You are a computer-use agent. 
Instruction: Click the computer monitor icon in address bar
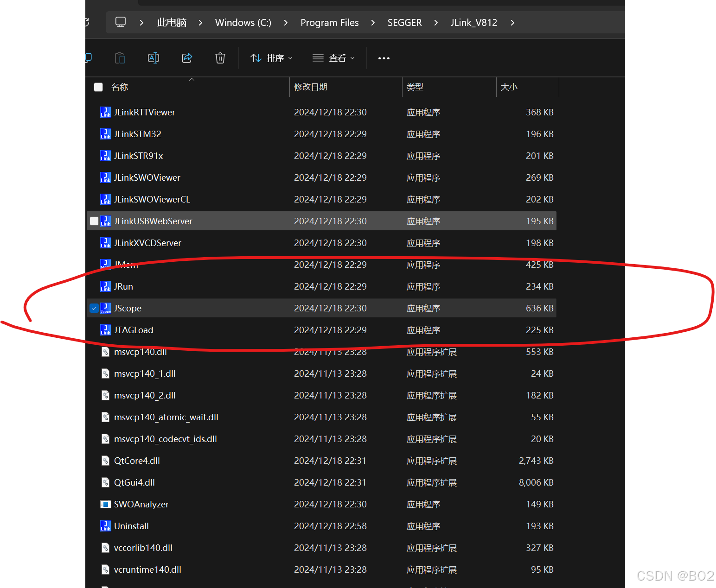121,22
